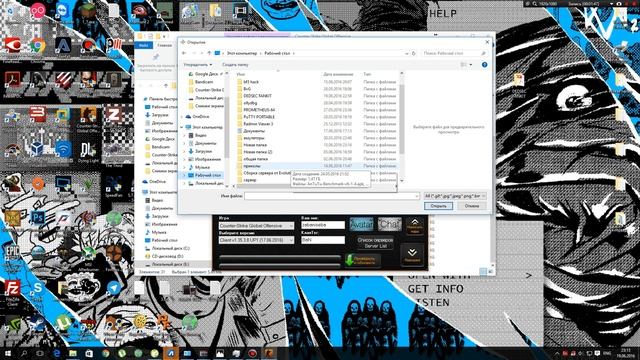This screenshot has height=360, width=640.
Task: Select the эмуляторы folder
Action: pos(254,138)
